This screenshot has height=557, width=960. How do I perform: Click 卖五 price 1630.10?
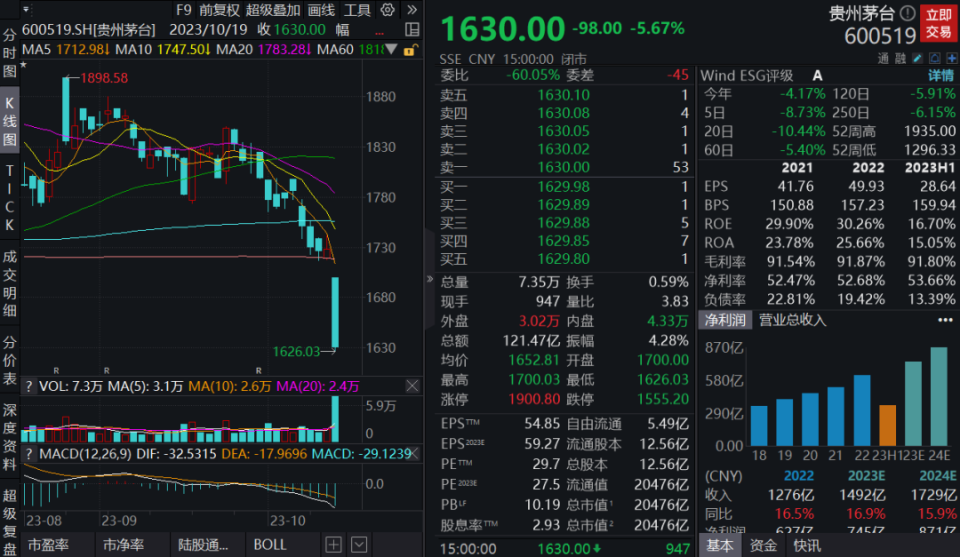[563, 95]
